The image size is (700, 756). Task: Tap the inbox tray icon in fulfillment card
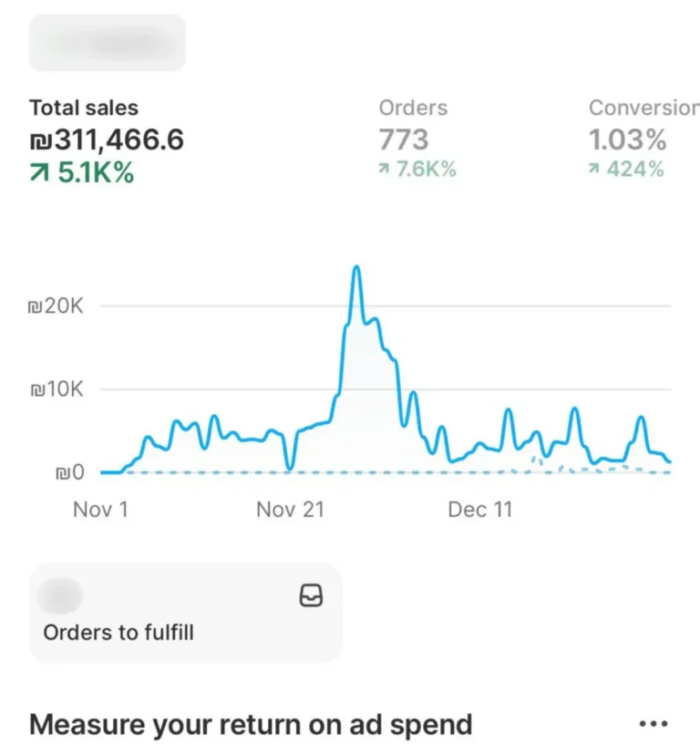pyautogui.click(x=311, y=595)
